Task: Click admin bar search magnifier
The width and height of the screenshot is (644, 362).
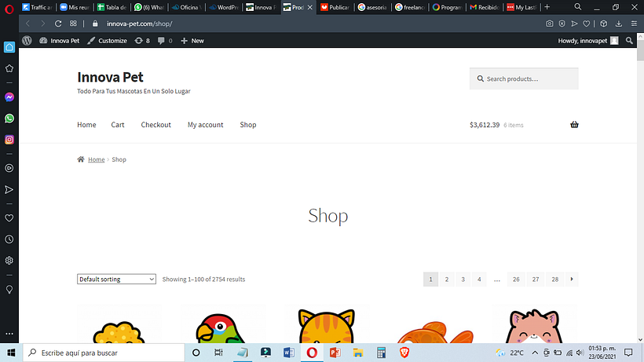Action: [629, 41]
